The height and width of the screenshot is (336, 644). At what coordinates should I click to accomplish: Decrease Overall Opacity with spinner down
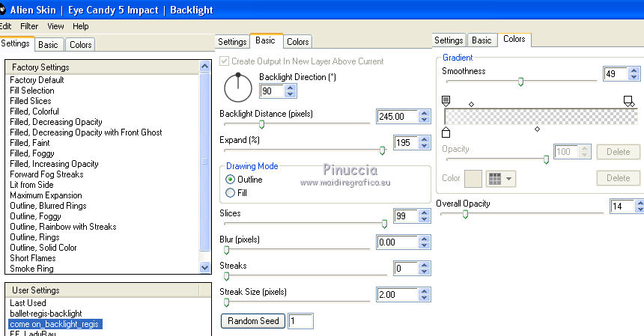[x=640, y=209]
